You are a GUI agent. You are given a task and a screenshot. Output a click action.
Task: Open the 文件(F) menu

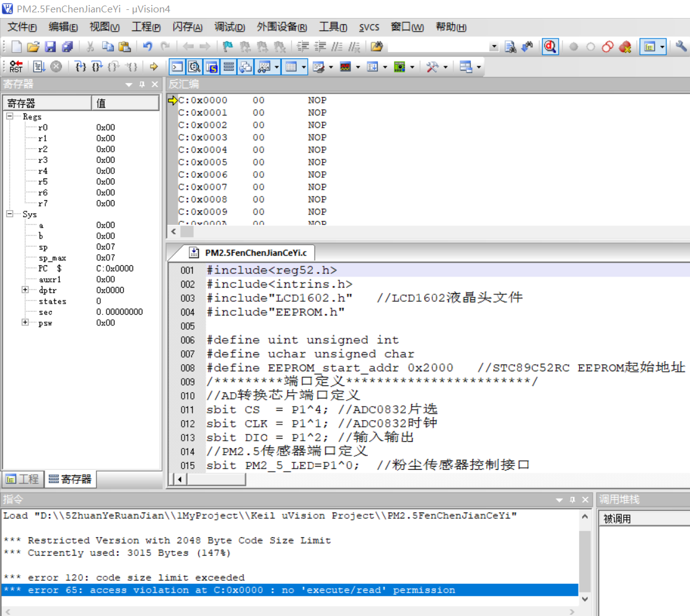[x=22, y=27]
